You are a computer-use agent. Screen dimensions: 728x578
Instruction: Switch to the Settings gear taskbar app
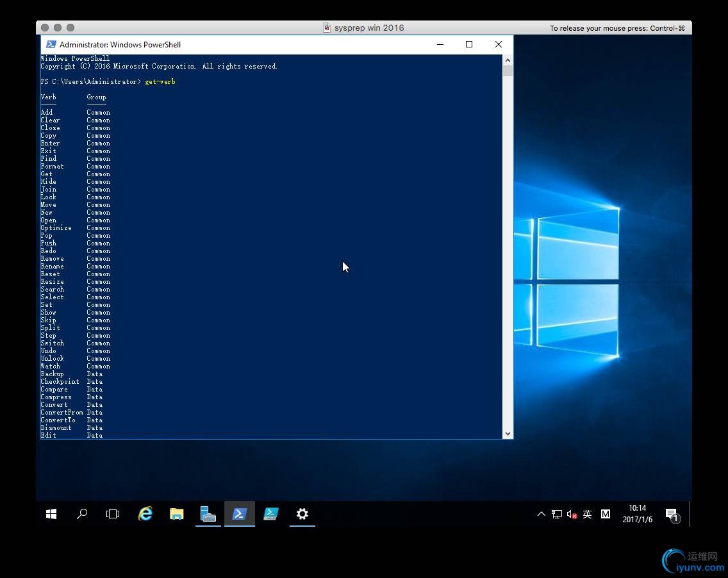[x=302, y=514]
